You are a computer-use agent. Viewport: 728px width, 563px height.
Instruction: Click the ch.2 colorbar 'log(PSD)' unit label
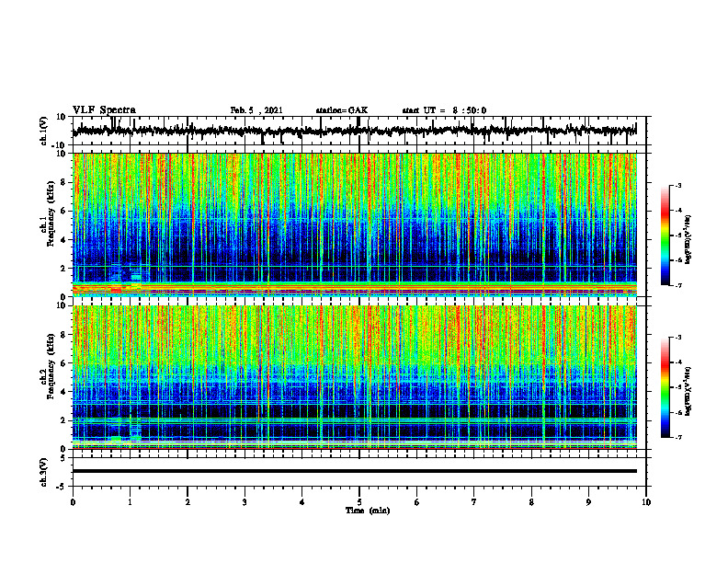688,391
